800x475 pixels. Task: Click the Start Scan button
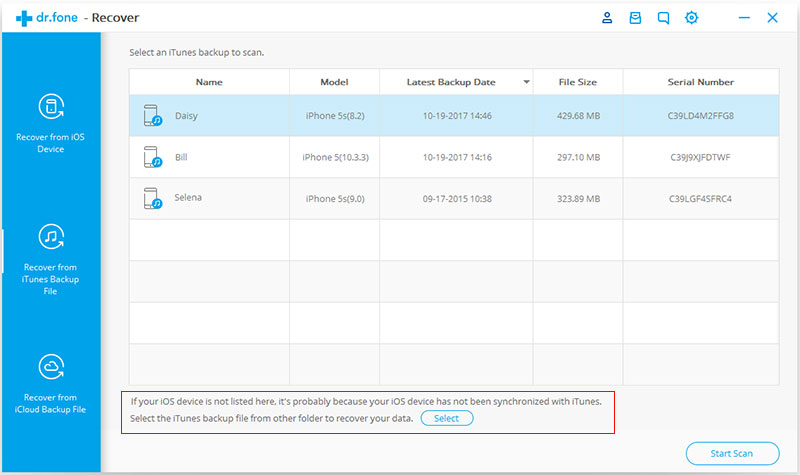732,454
